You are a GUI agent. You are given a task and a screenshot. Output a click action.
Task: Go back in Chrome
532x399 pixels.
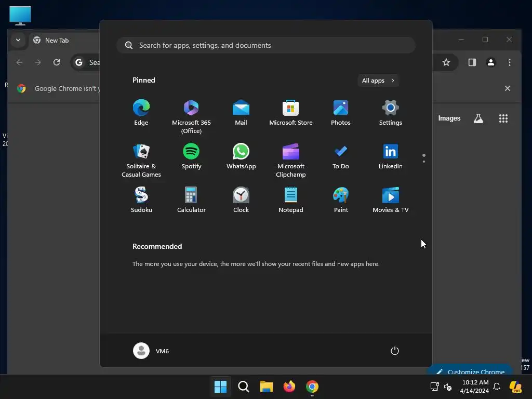19,62
